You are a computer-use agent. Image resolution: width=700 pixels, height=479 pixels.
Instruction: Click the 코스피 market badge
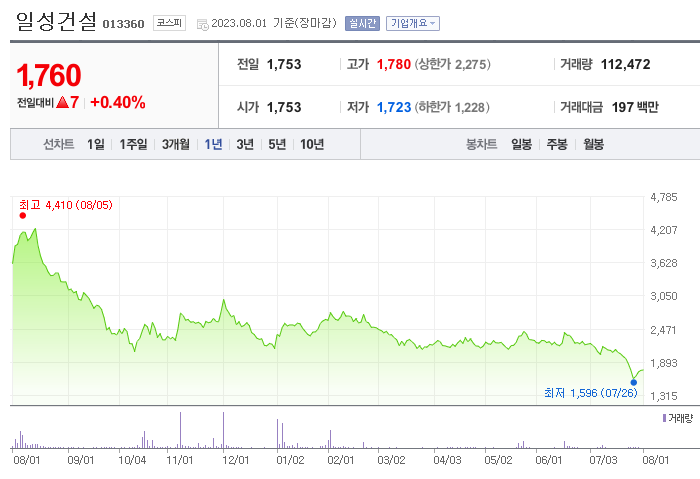coord(169,23)
